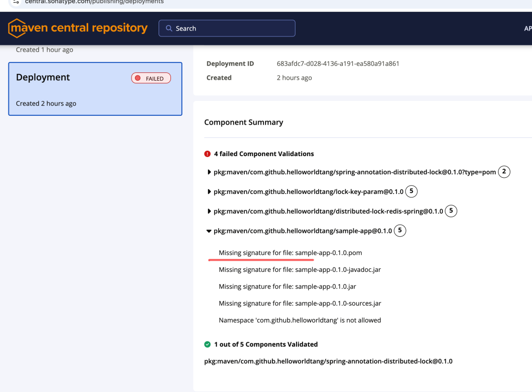This screenshot has height=392, width=532.
Task: Click the green validated checkmark icon
Action: coord(207,345)
